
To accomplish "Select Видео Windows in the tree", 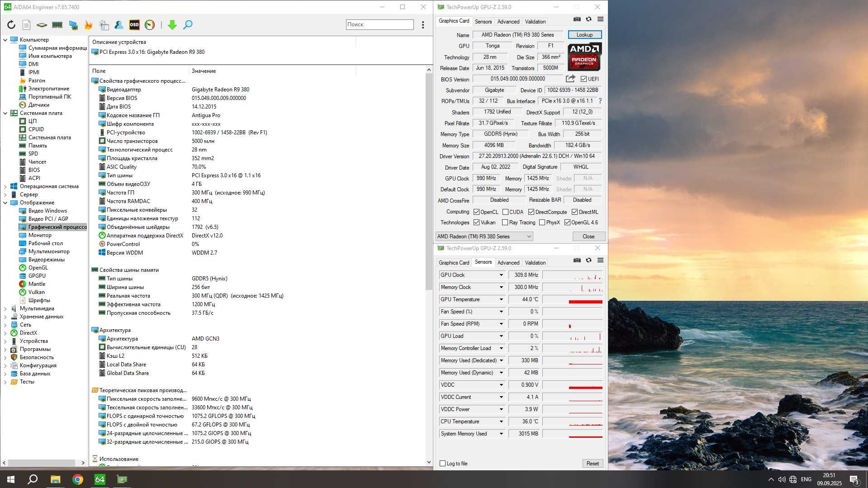I will coord(47,211).
